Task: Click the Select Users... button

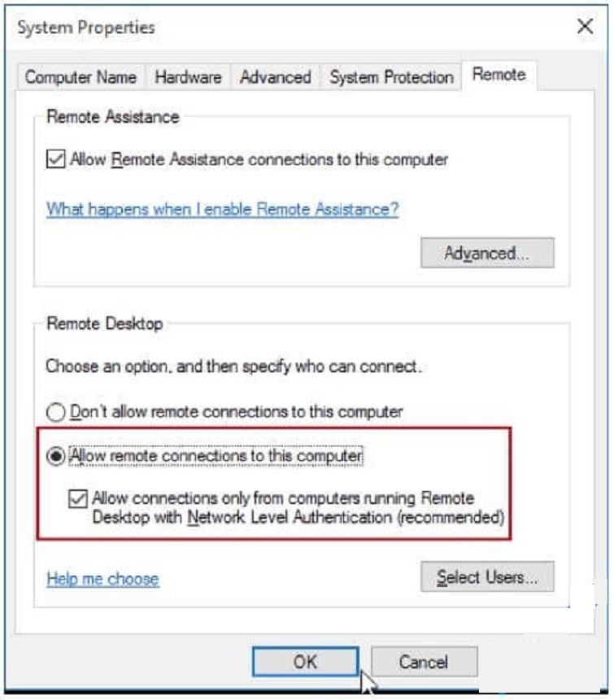Action: pos(486,577)
